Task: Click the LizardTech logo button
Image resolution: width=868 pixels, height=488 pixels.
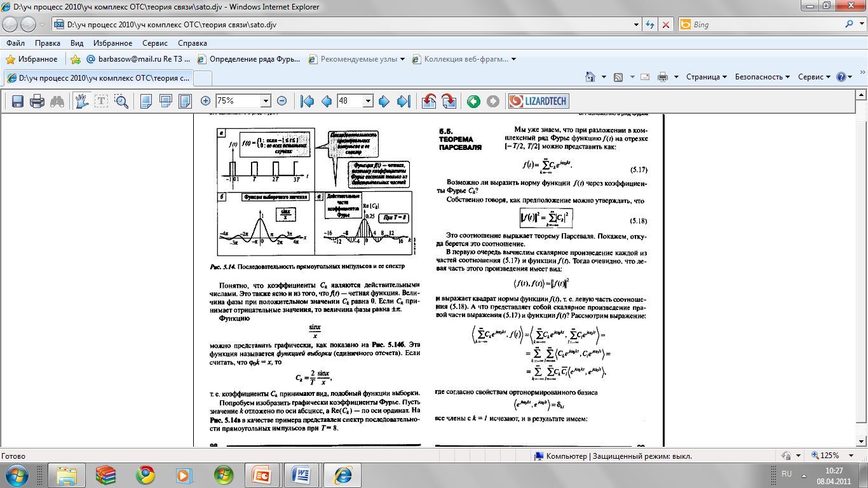Action: tap(538, 101)
